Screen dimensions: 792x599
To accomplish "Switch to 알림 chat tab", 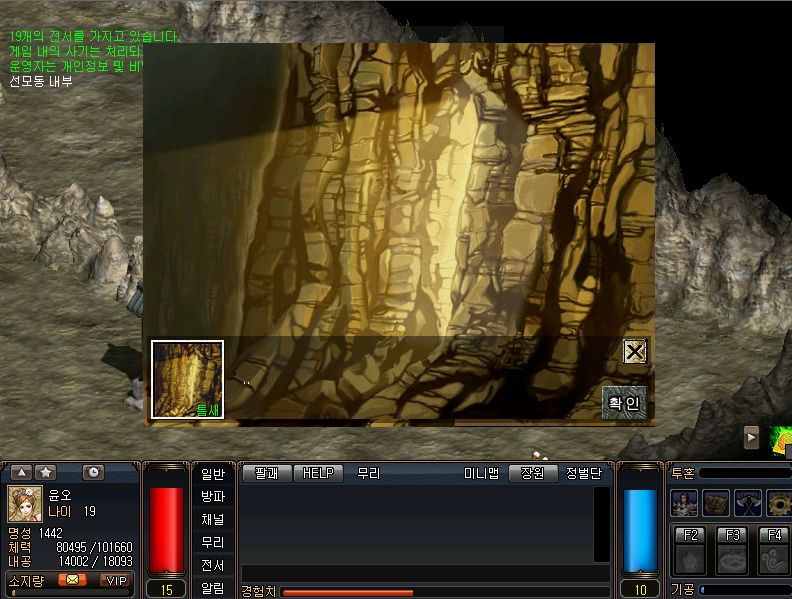I will coord(213,588).
